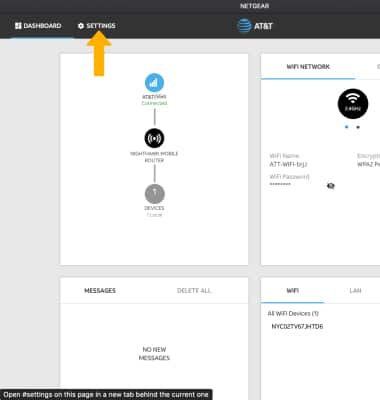The image size is (380, 400).
Task: Open the Devices circle icon
Action: (x=155, y=194)
